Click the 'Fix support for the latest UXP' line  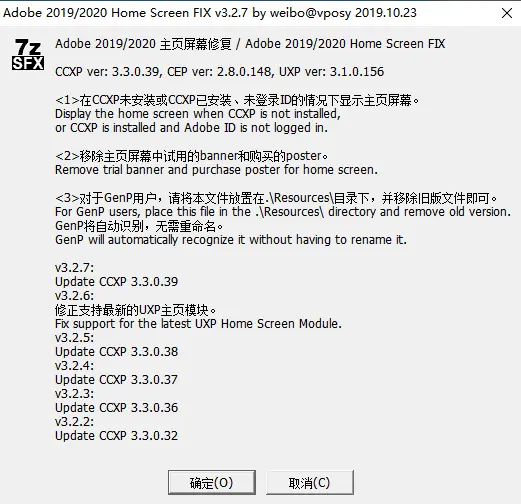tap(198, 324)
